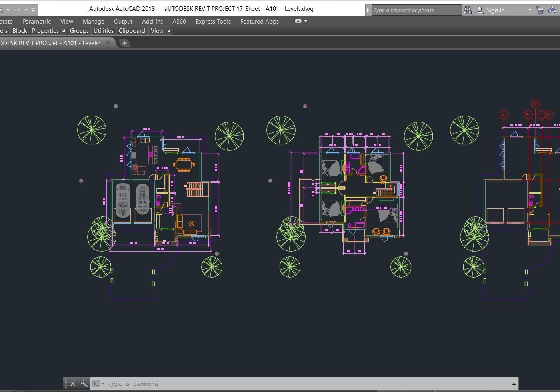Open the Redo history dropdown arrow
This screenshot has width=560, height=392.
[x=26, y=10]
